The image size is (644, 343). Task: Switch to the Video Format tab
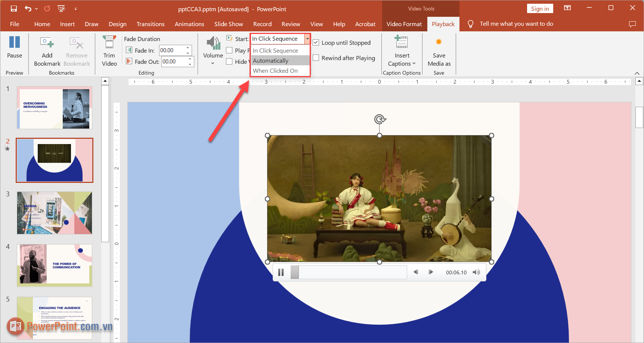coord(404,24)
